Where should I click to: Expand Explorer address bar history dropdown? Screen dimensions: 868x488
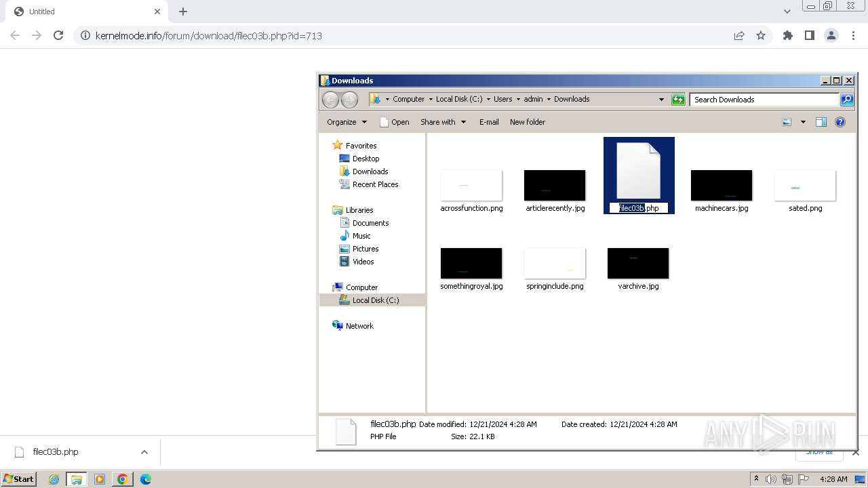click(661, 99)
